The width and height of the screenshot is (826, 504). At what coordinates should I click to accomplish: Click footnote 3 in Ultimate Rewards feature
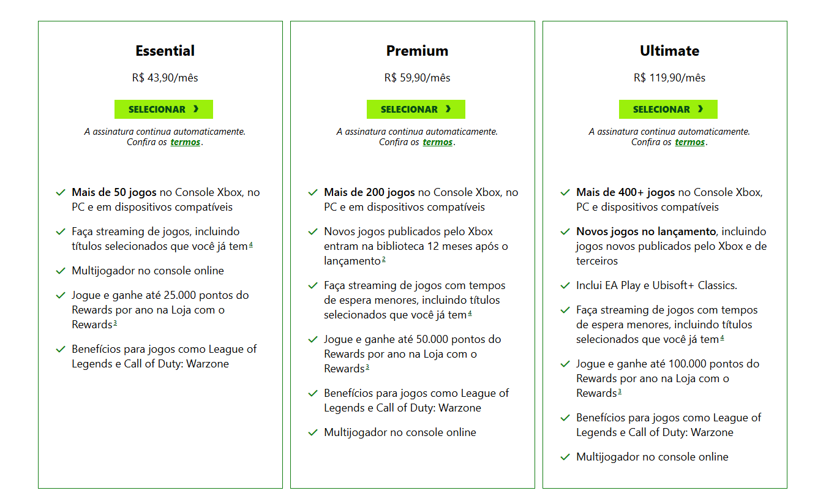pos(620,392)
